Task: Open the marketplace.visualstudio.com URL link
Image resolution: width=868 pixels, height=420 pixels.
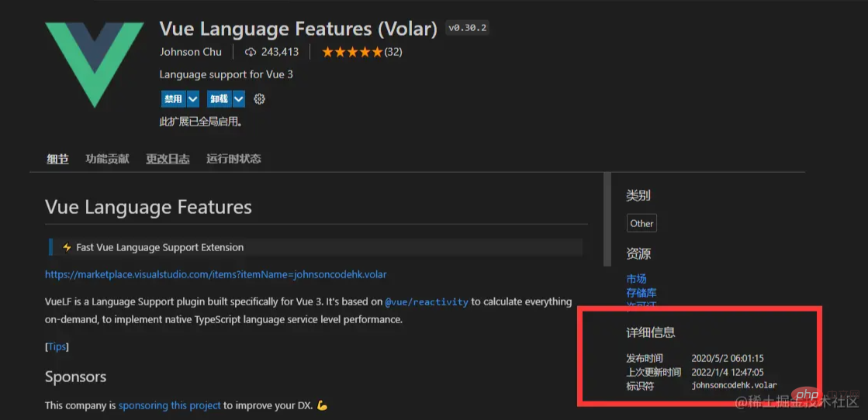Action: coord(216,274)
